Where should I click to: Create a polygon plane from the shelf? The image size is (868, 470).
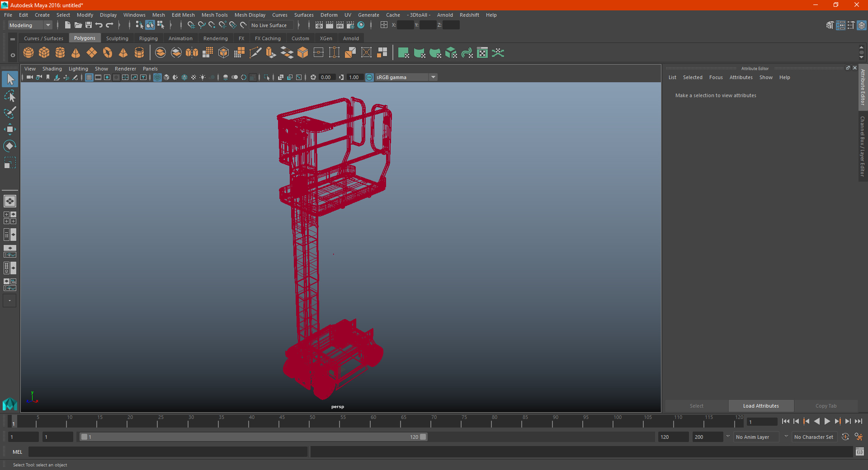tap(92, 53)
